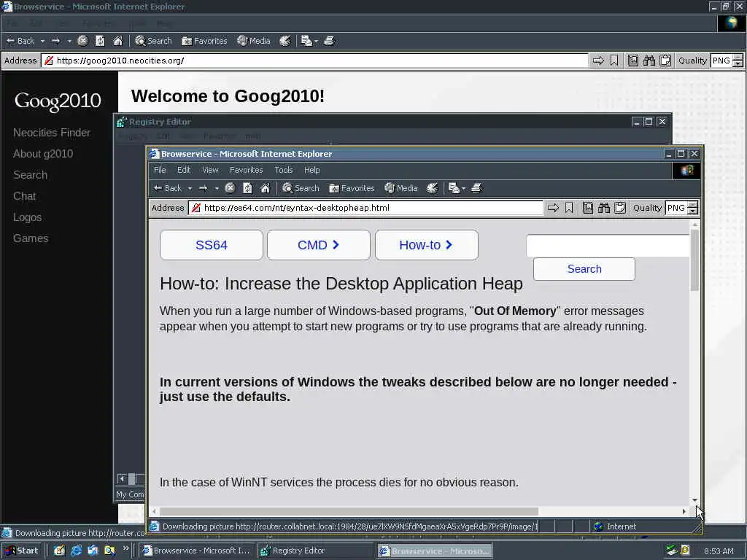Image resolution: width=747 pixels, height=560 pixels.
Task: Click scroll right arrow on ss64 page
Action: click(x=684, y=511)
